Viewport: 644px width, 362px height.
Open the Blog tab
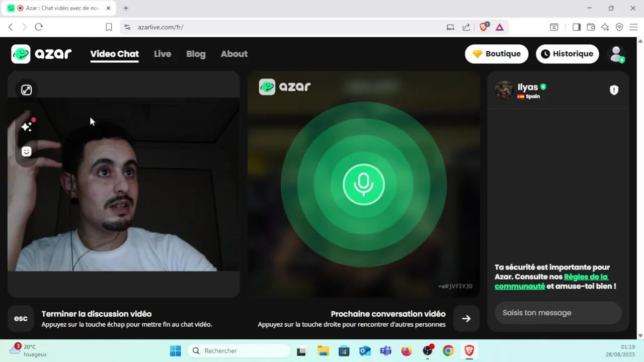click(x=196, y=54)
